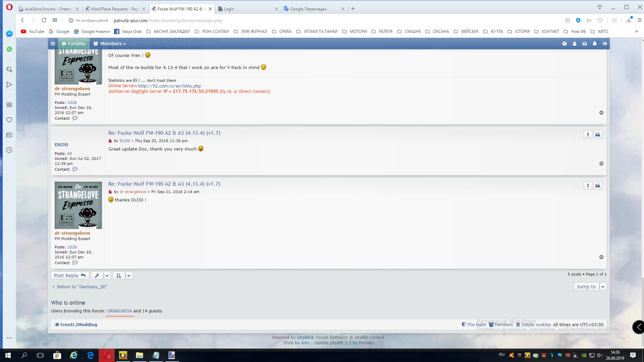Open Messenger in the Opera sidebar
The image size is (644, 362).
point(9,34)
